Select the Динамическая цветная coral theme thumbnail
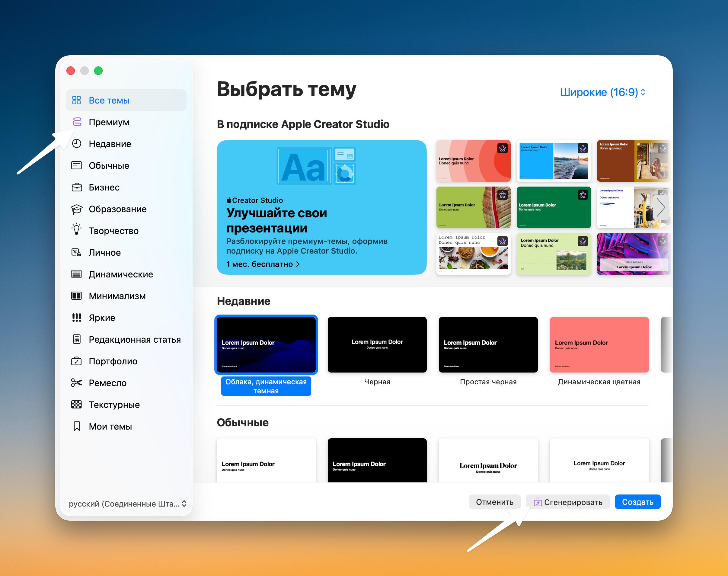The height and width of the screenshot is (576, 728). pyautogui.click(x=599, y=345)
